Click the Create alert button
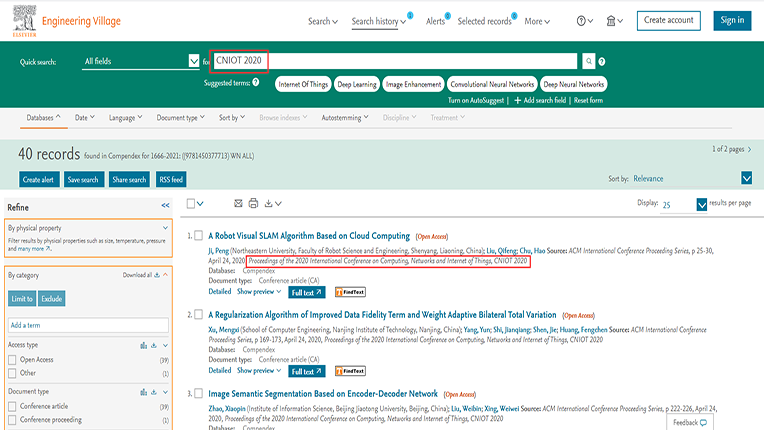This screenshot has width=764, height=430. pos(38,180)
